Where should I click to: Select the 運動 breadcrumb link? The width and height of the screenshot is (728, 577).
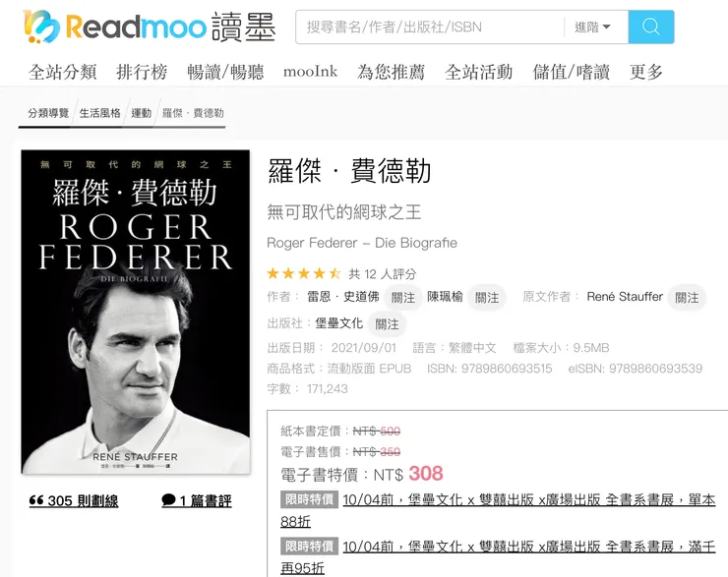pyautogui.click(x=141, y=113)
